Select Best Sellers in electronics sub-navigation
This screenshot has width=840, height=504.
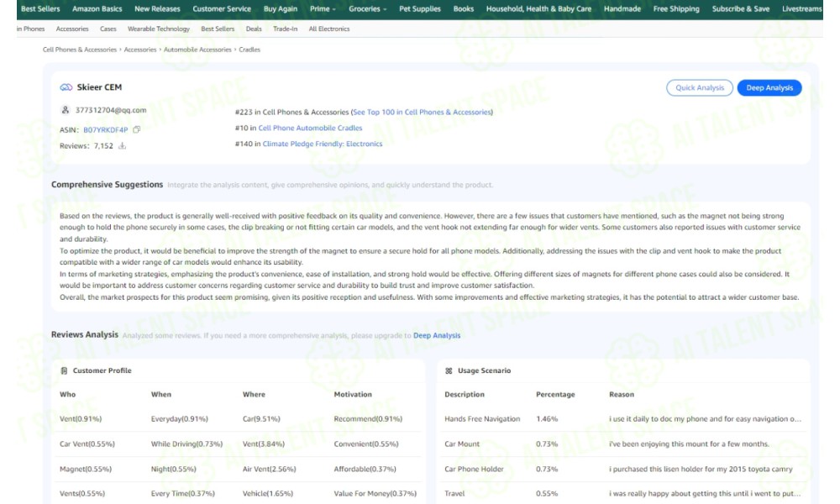[x=218, y=29]
